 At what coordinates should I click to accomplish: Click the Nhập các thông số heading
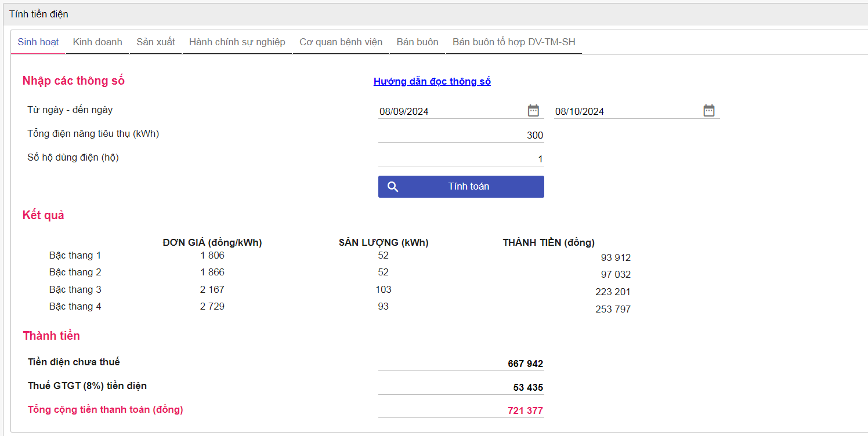tap(74, 81)
